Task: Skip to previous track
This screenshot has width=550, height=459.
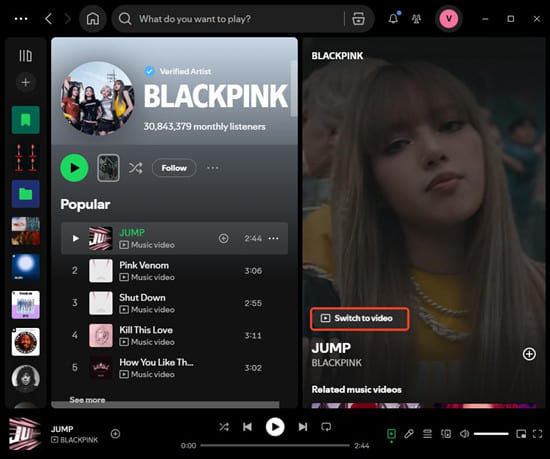Action: pyautogui.click(x=247, y=427)
